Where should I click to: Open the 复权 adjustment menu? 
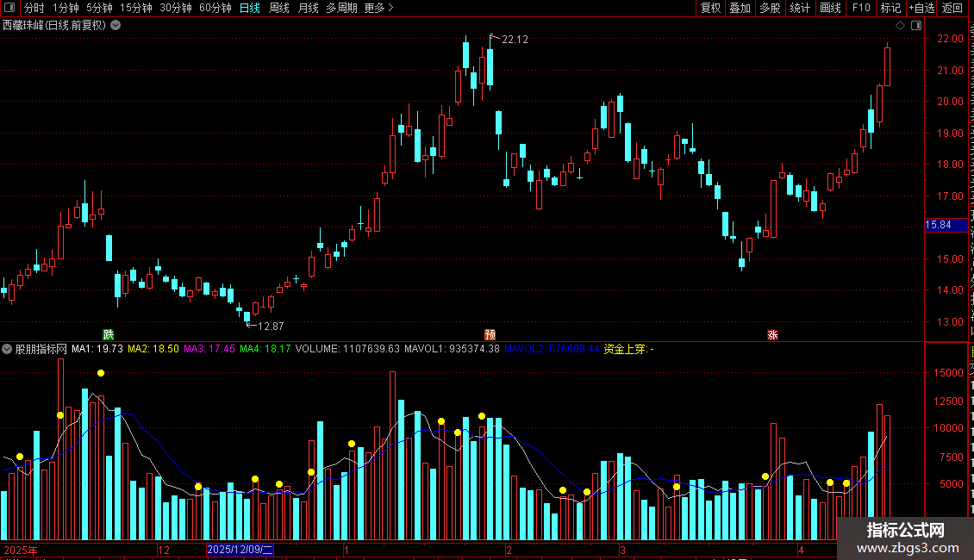pos(710,8)
